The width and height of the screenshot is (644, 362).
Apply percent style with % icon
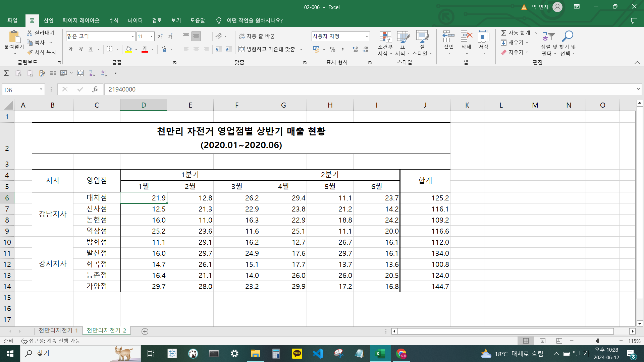click(332, 49)
